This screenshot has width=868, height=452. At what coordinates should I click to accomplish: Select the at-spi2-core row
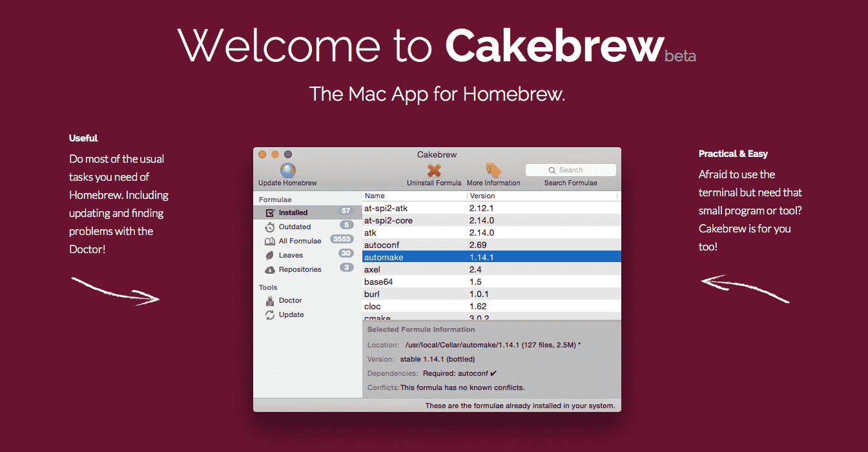[491, 221]
